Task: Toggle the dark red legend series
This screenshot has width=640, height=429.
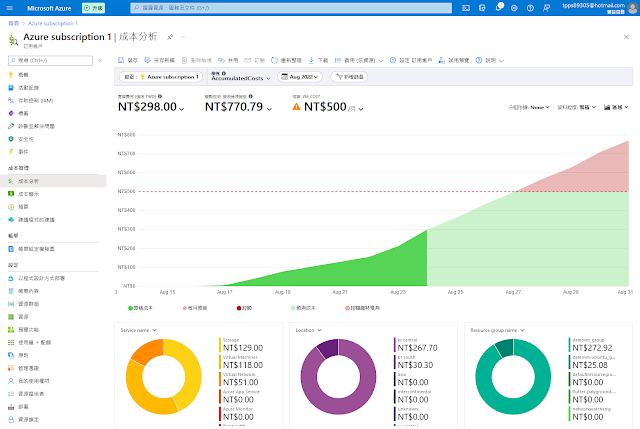Action: pos(244,308)
